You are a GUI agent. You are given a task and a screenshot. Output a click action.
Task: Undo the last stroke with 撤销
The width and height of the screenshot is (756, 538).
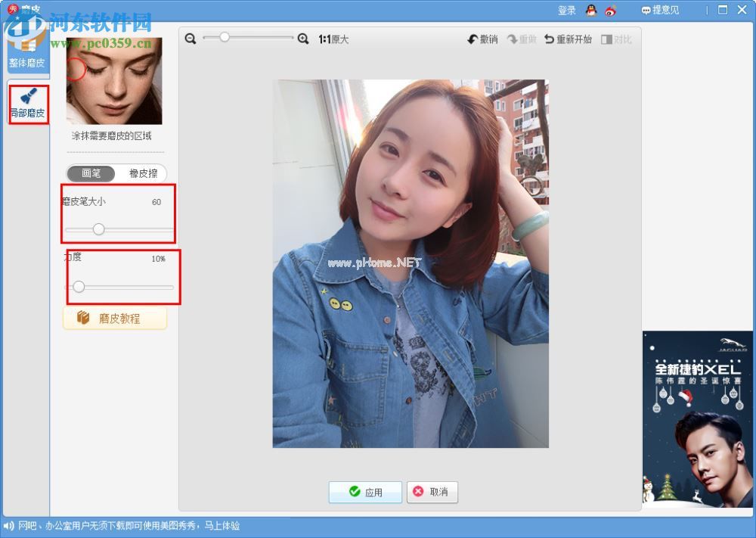point(482,39)
